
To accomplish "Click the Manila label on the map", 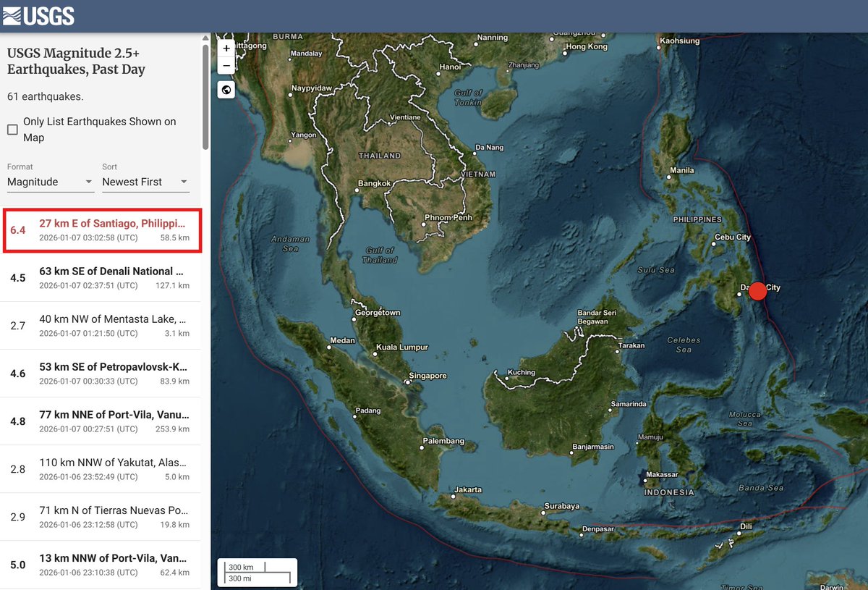I will click(x=682, y=171).
